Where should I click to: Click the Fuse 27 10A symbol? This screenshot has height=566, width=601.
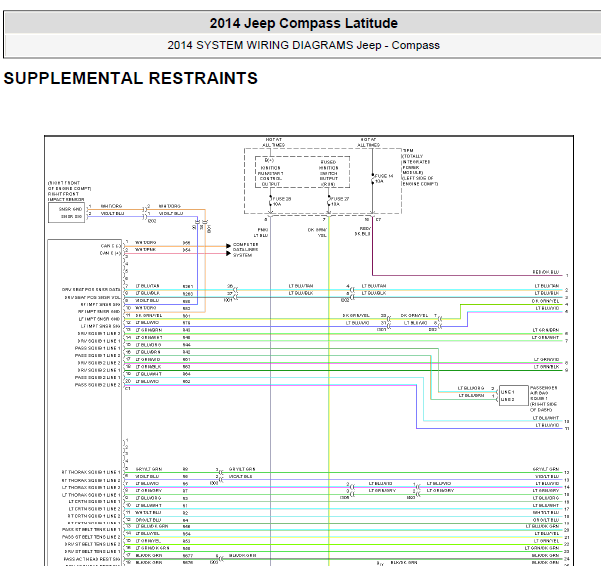point(328,202)
